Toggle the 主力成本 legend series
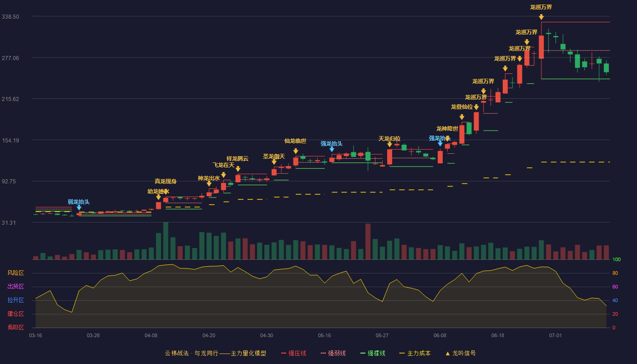The image size is (637, 364). tap(415, 353)
